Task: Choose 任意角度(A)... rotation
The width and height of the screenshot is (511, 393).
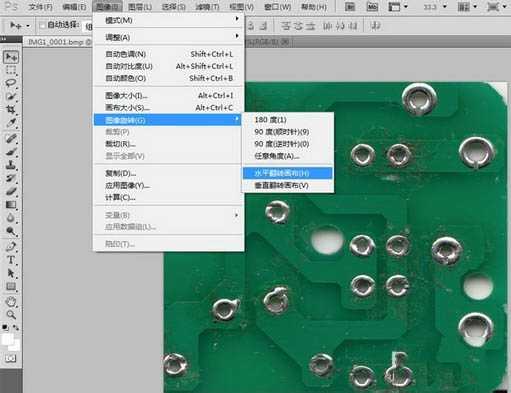Action: point(288,156)
